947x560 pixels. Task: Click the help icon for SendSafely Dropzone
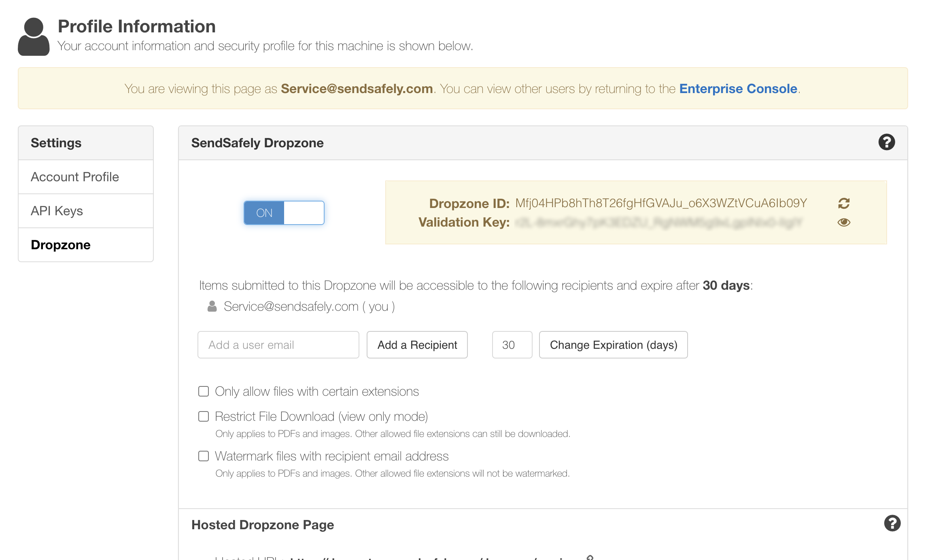[886, 142]
